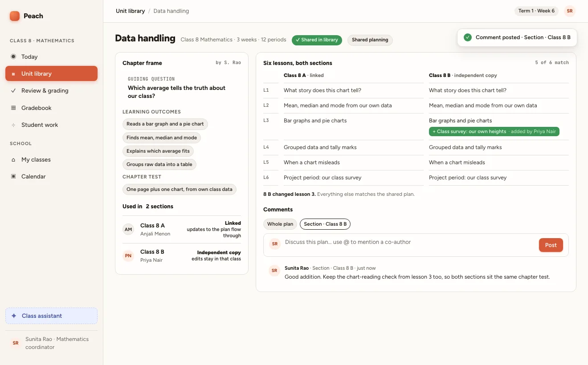Select the Section · Class 8 B filter

[325, 224]
